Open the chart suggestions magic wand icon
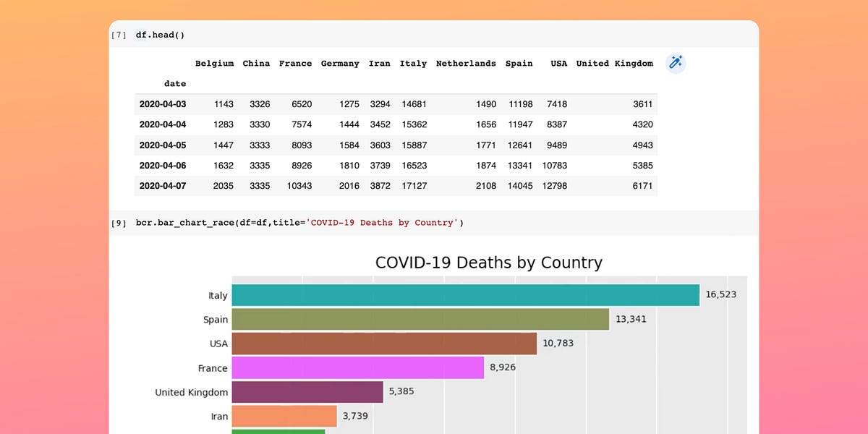This screenshot has width=868, height=434. [x=676, y=63]
